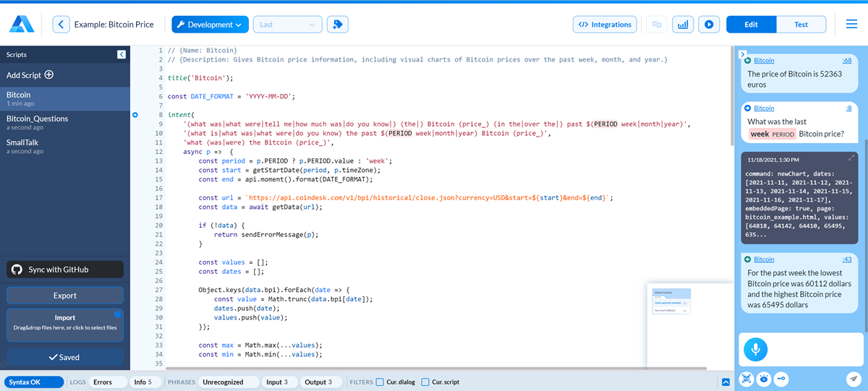Open the hamburger menu

(x=851, y=25)
